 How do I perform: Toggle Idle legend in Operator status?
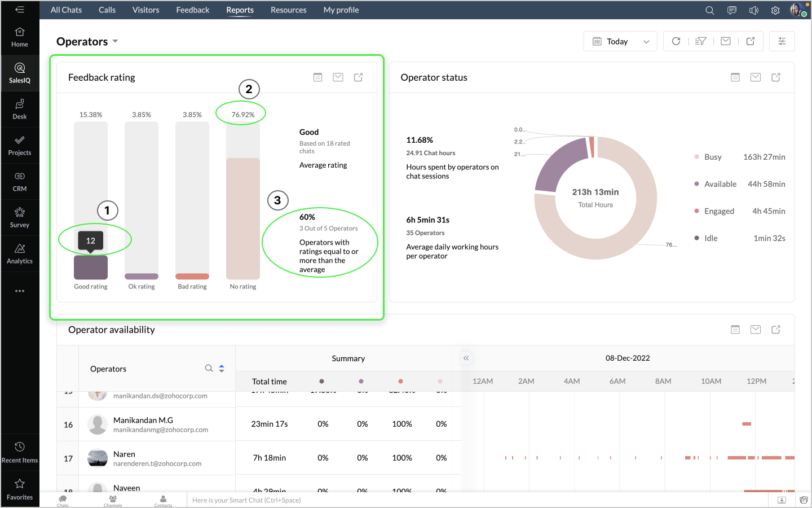pos(710,238)
